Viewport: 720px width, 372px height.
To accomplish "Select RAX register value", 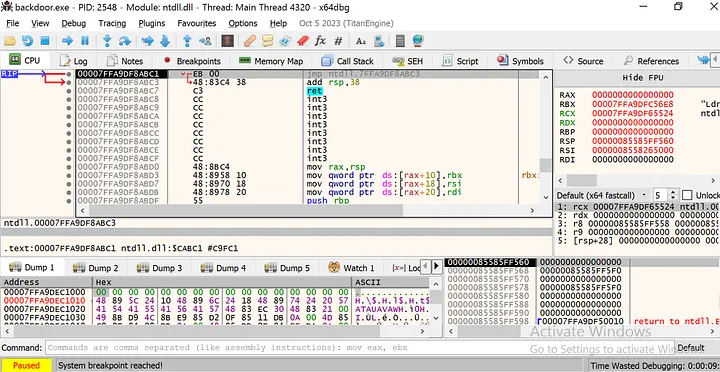I will point(632,95).
